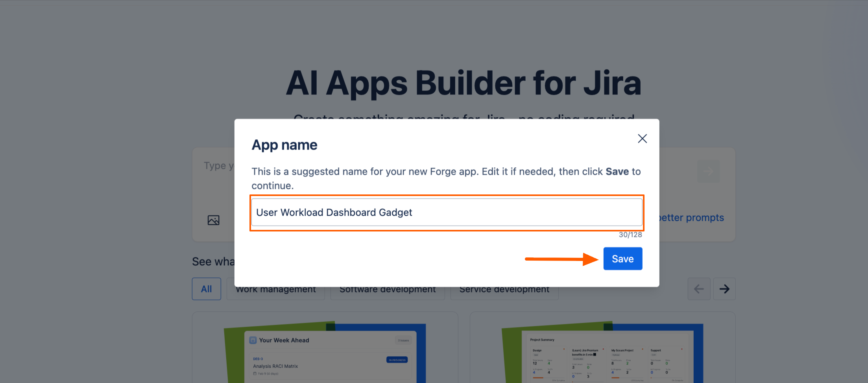Close the App name dialog
868x383 pixels.
point(642,139)
